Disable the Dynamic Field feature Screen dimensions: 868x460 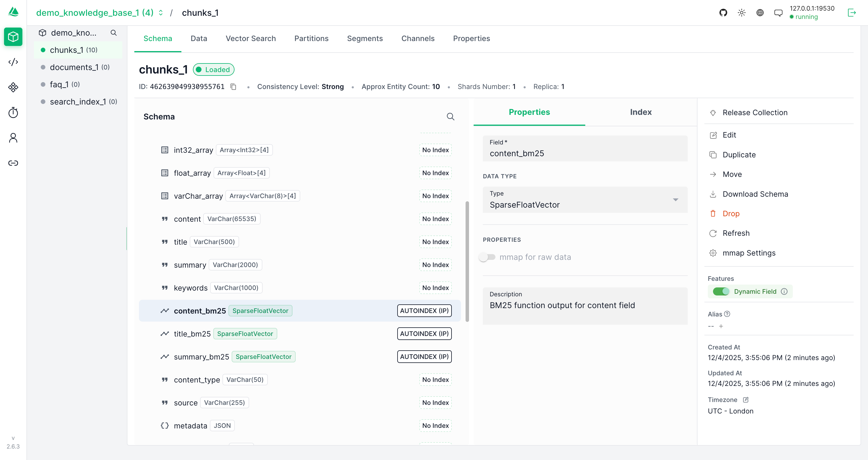[x=721, y=291]
